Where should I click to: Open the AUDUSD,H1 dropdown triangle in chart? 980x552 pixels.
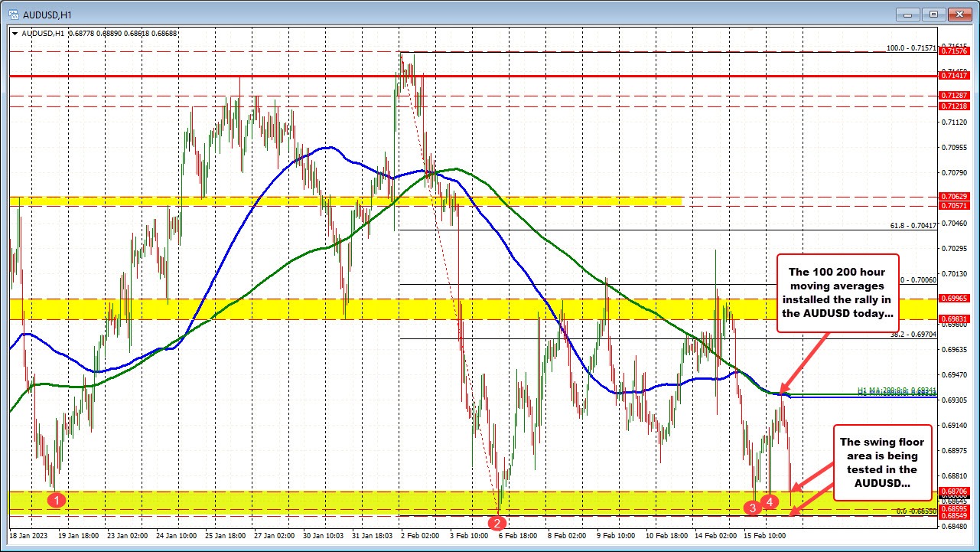[15, 34]
